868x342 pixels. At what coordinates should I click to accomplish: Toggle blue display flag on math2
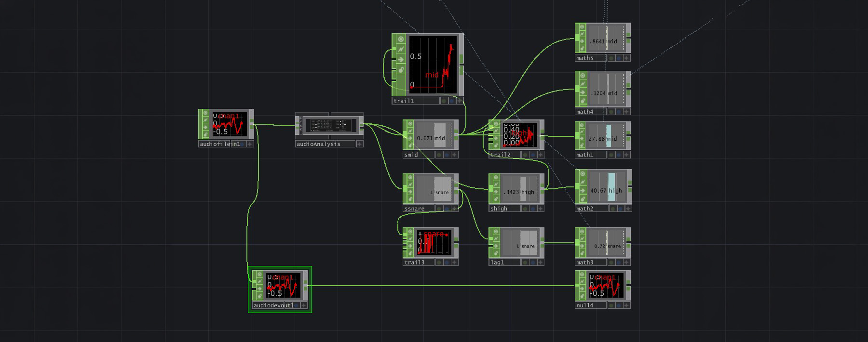click(x=621, y=209)
